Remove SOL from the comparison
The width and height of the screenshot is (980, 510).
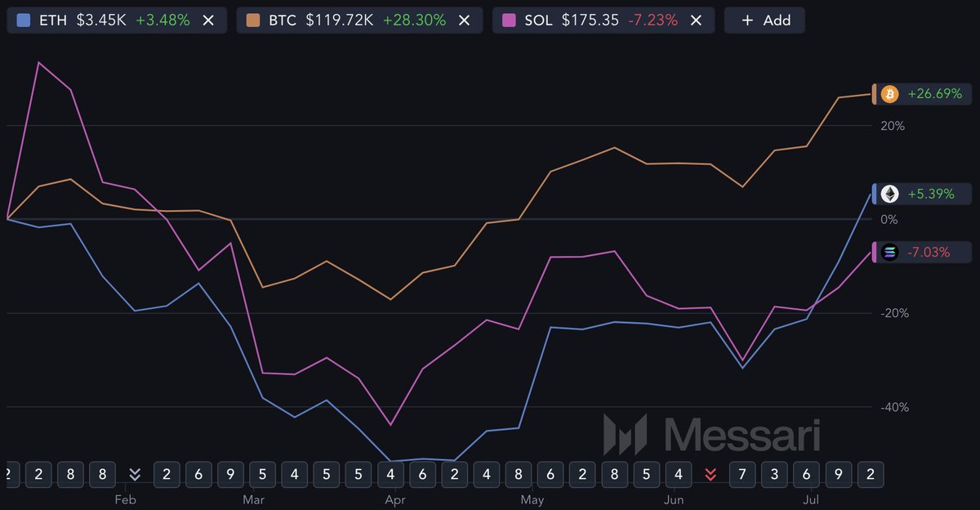[x=696, y=20]
